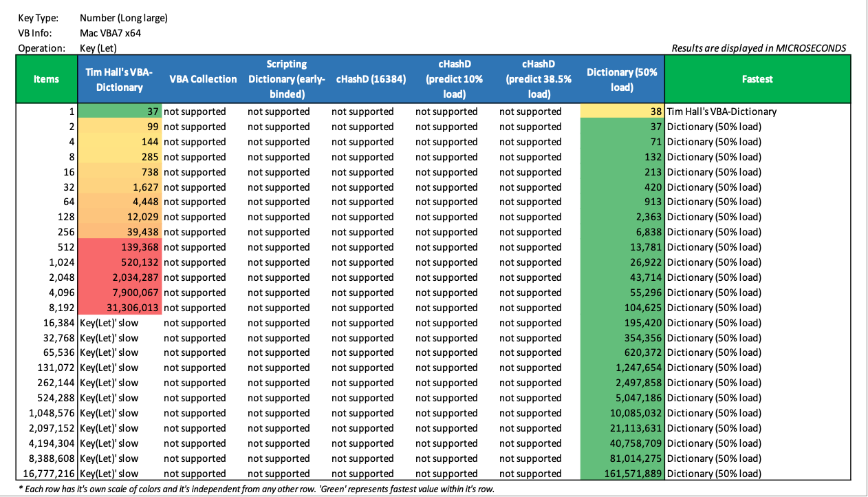Select the "Scripting Dictionary (early-binded)" header

286,79
